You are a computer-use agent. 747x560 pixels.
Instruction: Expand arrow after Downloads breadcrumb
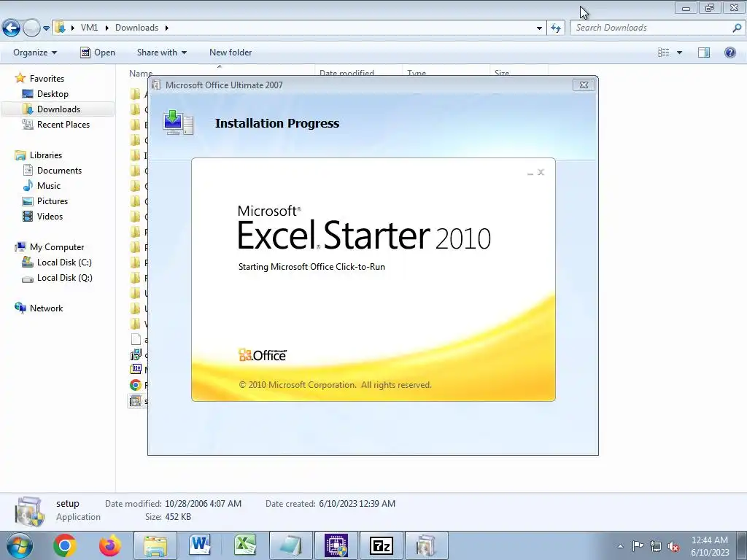click(167, 28)
